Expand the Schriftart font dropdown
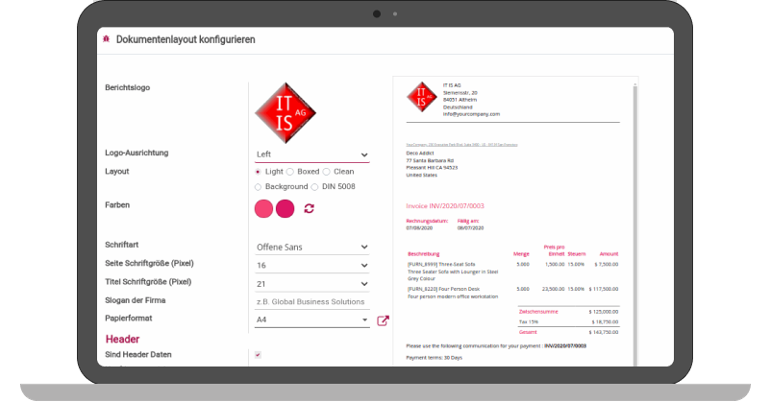770x402 pixels. [x=311, y=248]
